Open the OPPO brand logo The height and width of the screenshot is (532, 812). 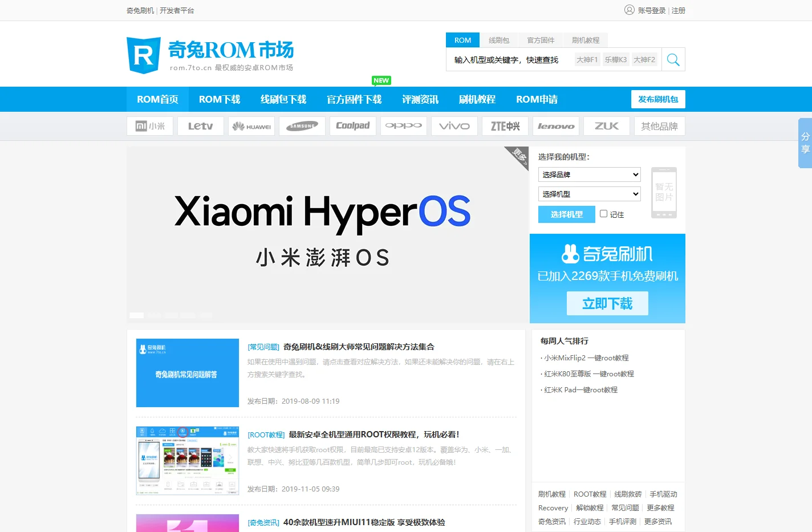click(x=404, y=126)
